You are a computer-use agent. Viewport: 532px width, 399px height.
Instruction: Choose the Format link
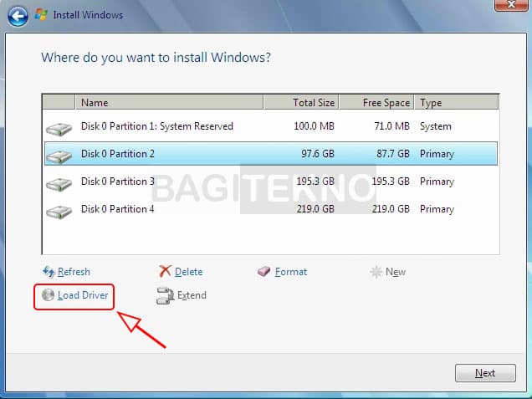pos(291,272)
